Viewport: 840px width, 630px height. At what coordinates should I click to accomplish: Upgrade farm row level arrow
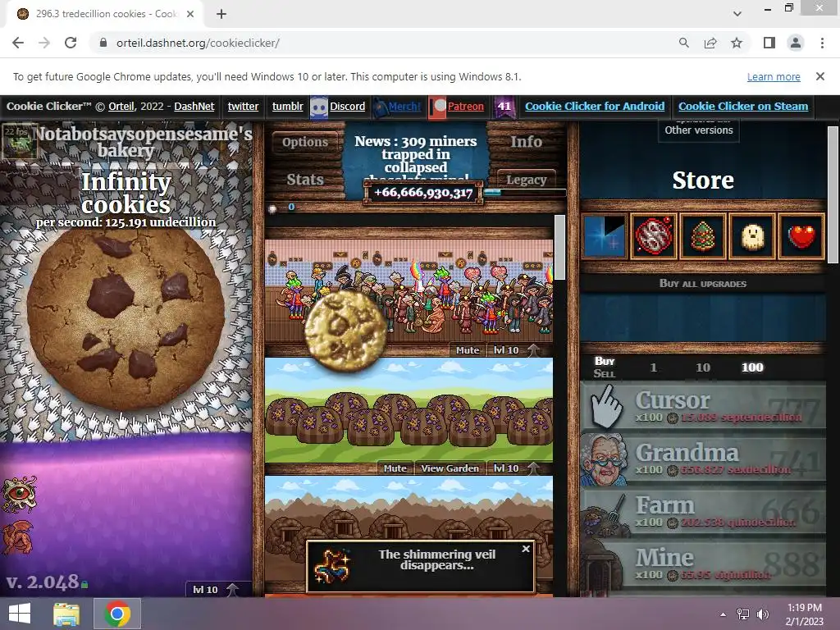pyautogui.click(x=533, y=468)
